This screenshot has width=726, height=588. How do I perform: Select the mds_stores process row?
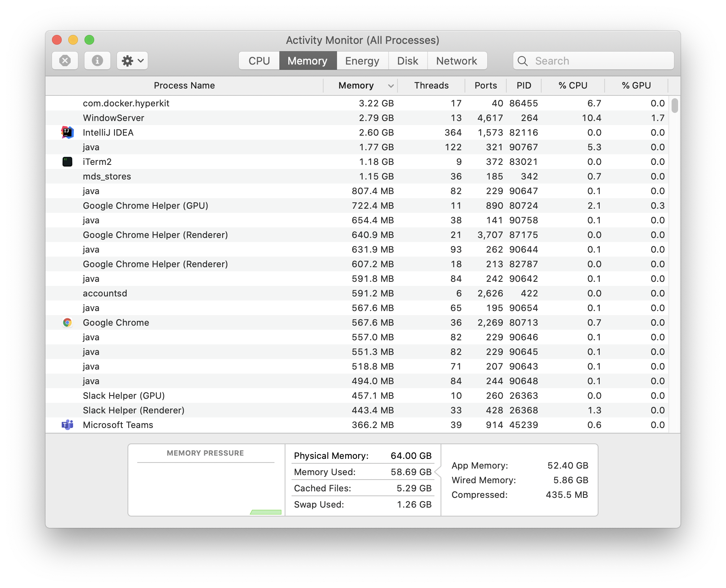[x=357, y=176]
